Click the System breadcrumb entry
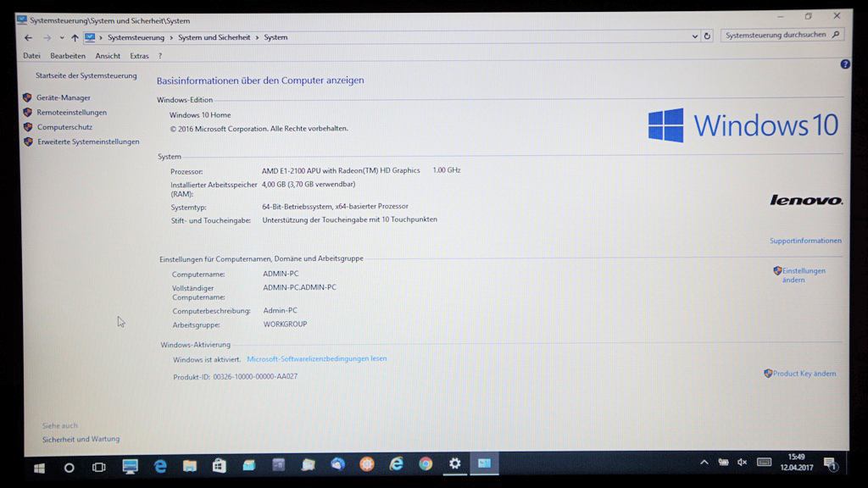The image size is (868, 488). pyautogui.click(x=275, y=37)
